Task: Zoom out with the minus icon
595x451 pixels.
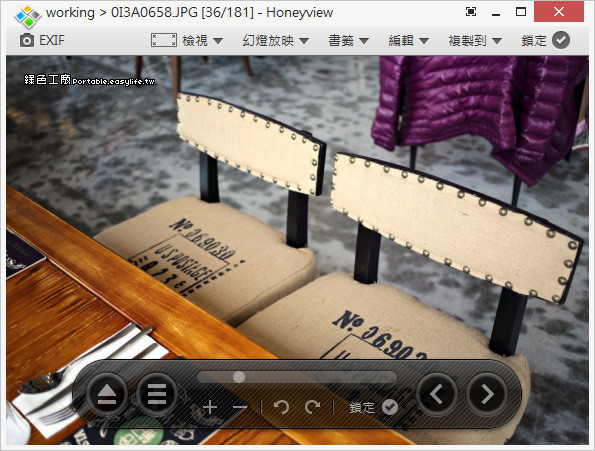Action: pos(240,407)
